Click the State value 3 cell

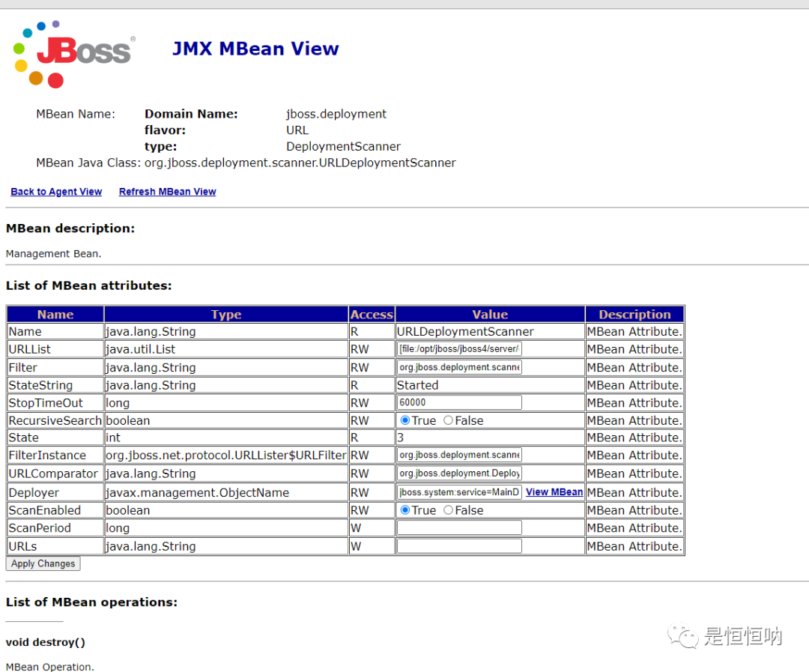(x=490, y=438)
